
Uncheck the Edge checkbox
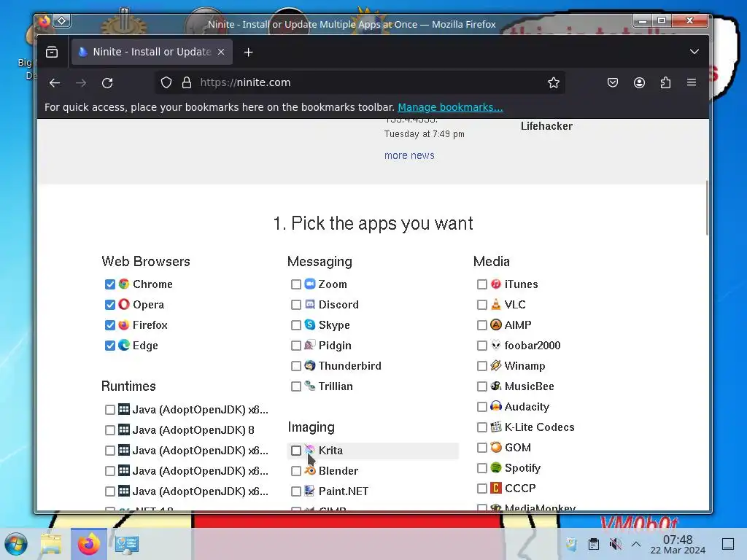pyautogui.click(x=110, y=346)
